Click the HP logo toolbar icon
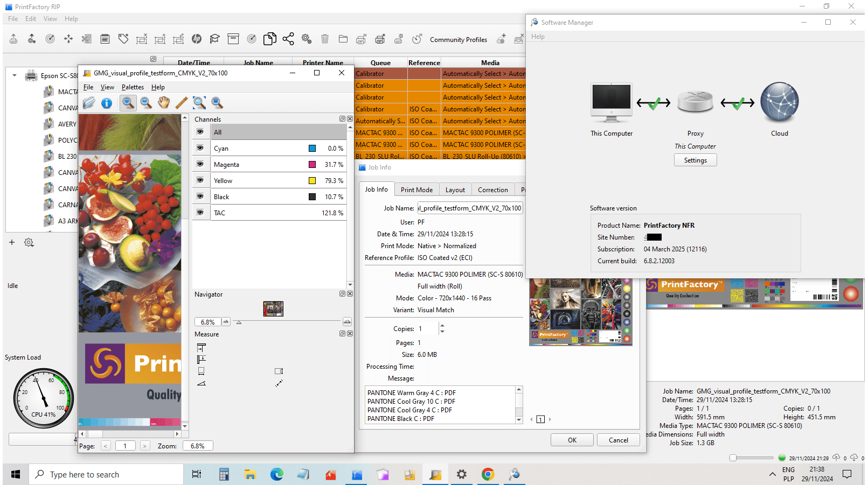868x485 pixels. coord(197,39)
